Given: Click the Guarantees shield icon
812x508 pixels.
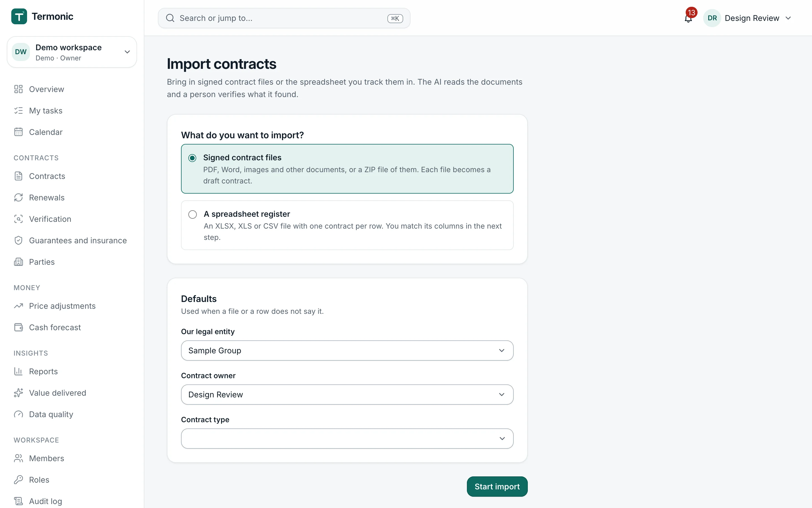Looking at the screenshot, I should (18, 240).
